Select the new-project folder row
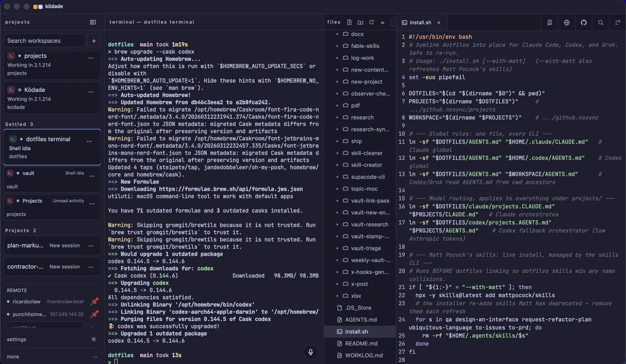 pyautogui.click(x=360, y=82)
